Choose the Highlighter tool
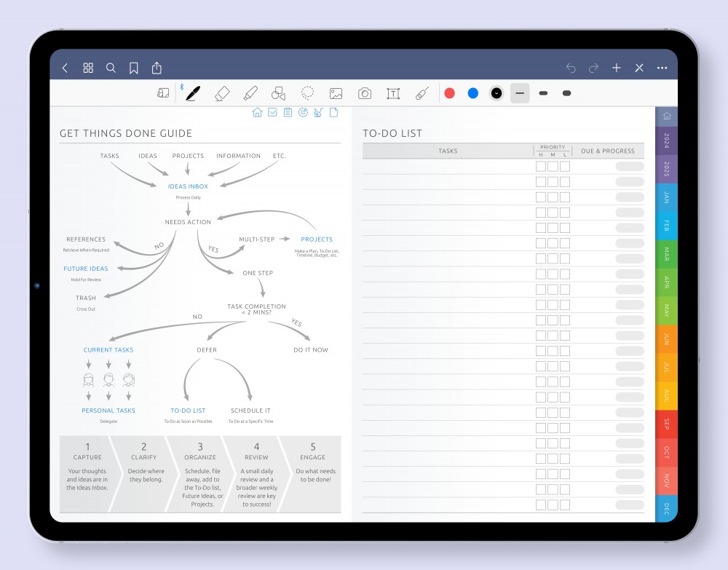728x570 pixels. click(250, 93)
